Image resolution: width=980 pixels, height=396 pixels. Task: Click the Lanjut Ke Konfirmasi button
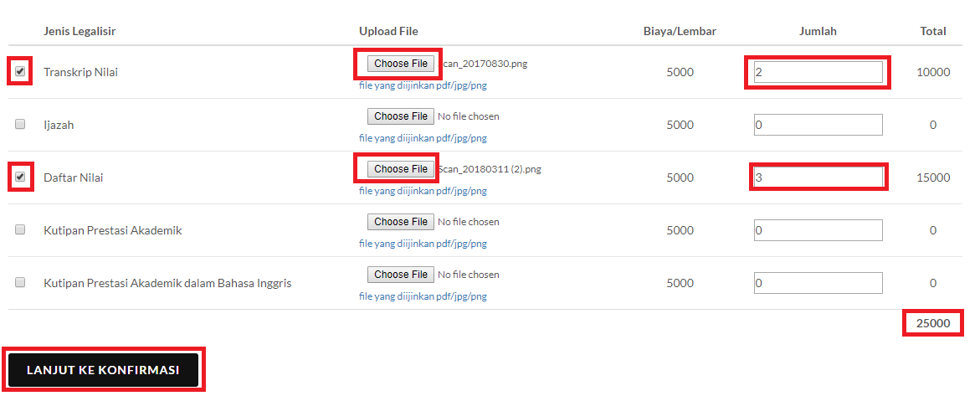104,370
